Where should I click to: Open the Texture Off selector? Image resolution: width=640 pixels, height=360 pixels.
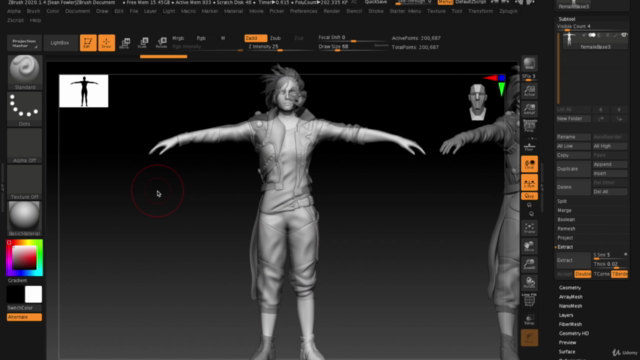click(x=24, y=182)
